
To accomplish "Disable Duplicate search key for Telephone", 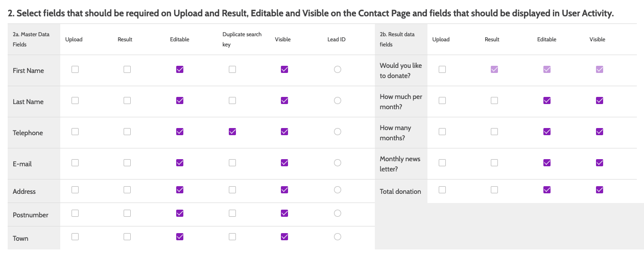I will [232, 132].
